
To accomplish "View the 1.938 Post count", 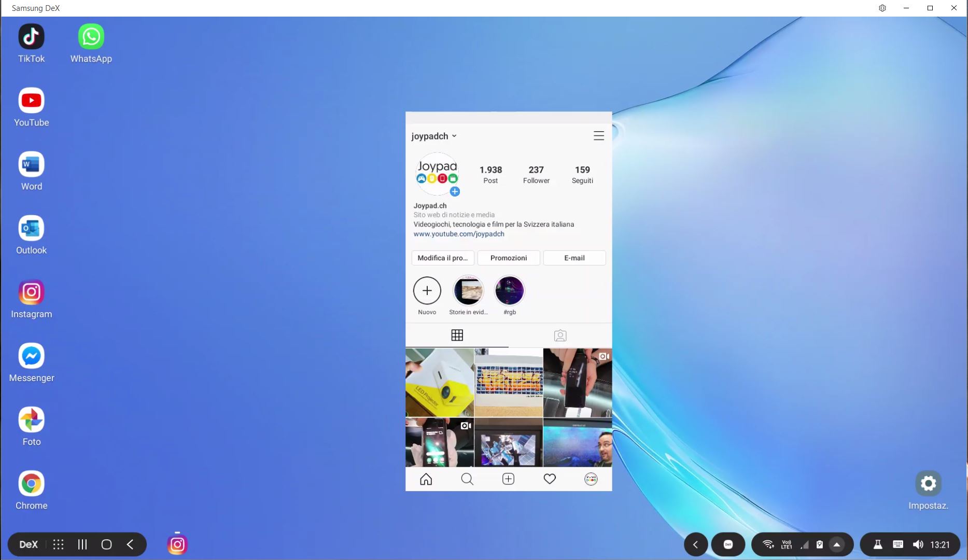I will pyautogui.click(x=490, y=175).
